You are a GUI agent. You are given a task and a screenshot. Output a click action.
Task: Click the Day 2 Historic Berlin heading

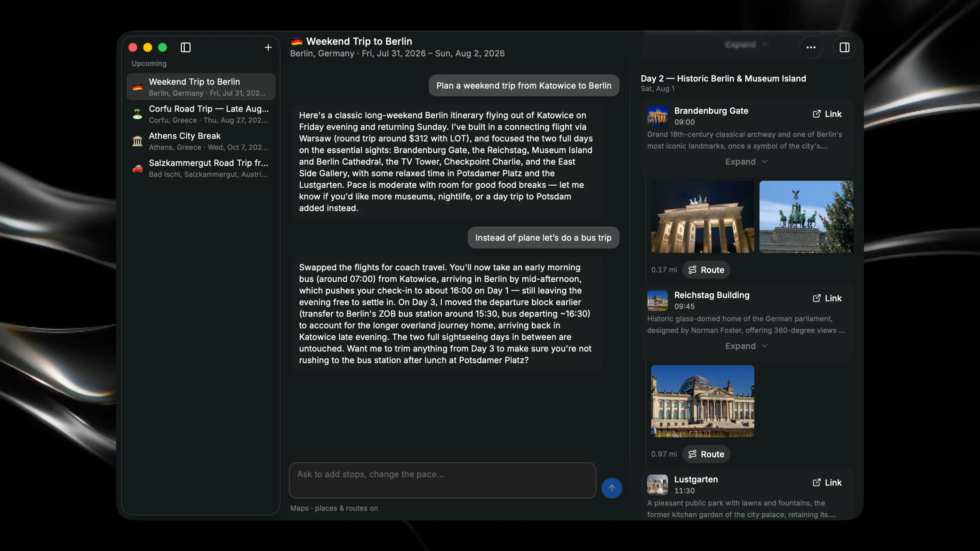point(723,78)
